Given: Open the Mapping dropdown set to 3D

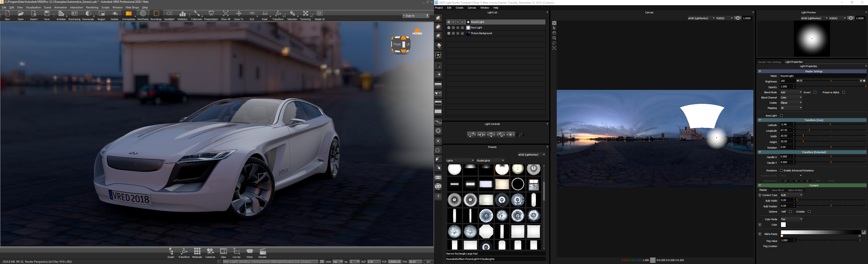Looking at the screenshot, I should click(x=791, y=108).
